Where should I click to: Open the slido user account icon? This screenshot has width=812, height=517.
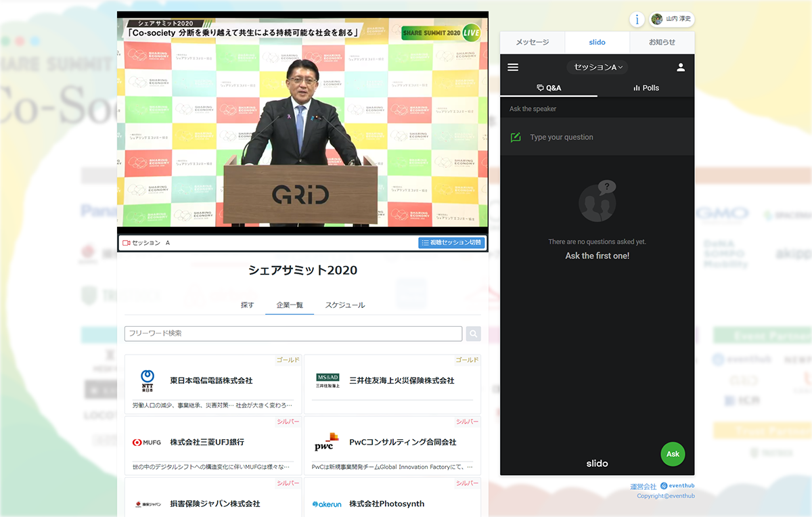click(x=681, y=67)
